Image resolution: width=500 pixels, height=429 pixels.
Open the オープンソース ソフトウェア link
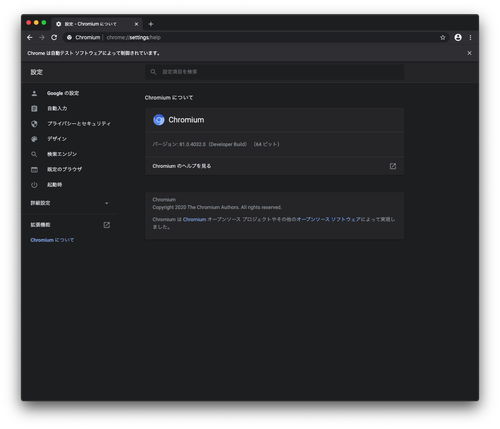[x=328, y=219]
